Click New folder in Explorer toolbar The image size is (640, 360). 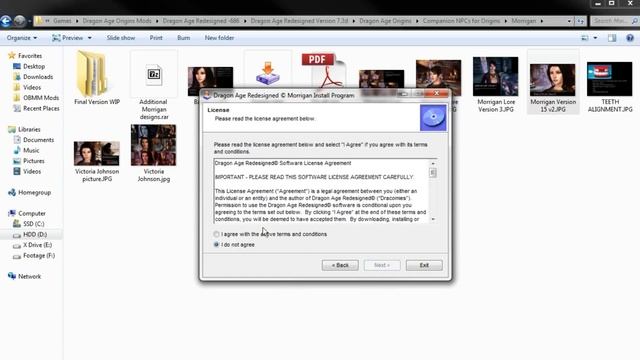coord(219,38)
